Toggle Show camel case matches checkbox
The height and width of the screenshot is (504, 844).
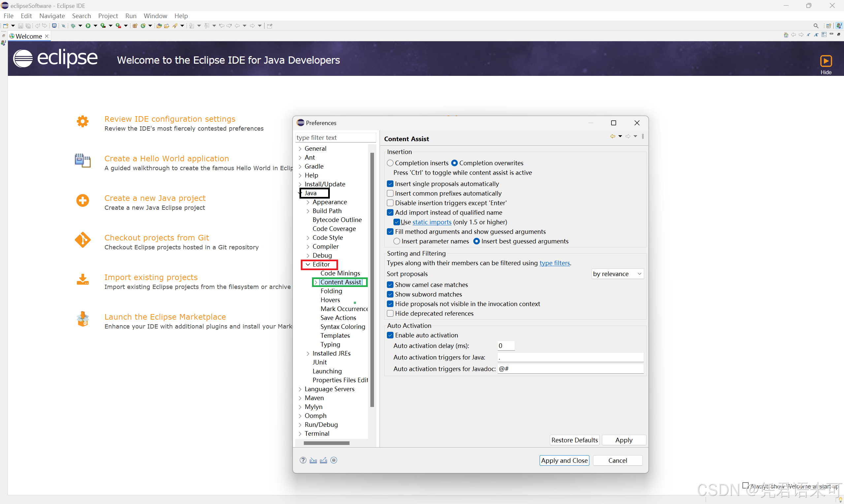[390, 285]
